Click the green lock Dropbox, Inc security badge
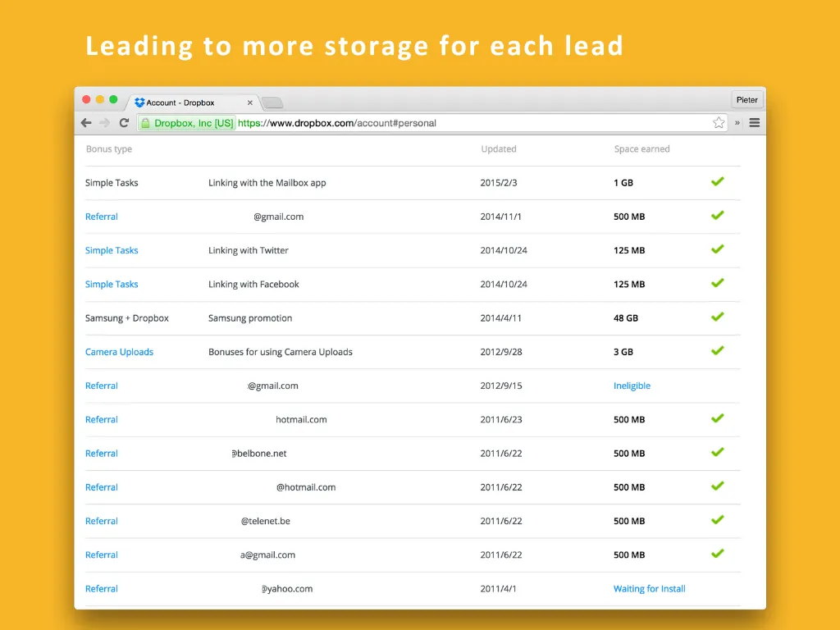840x630 pixels. click(187, 123)
